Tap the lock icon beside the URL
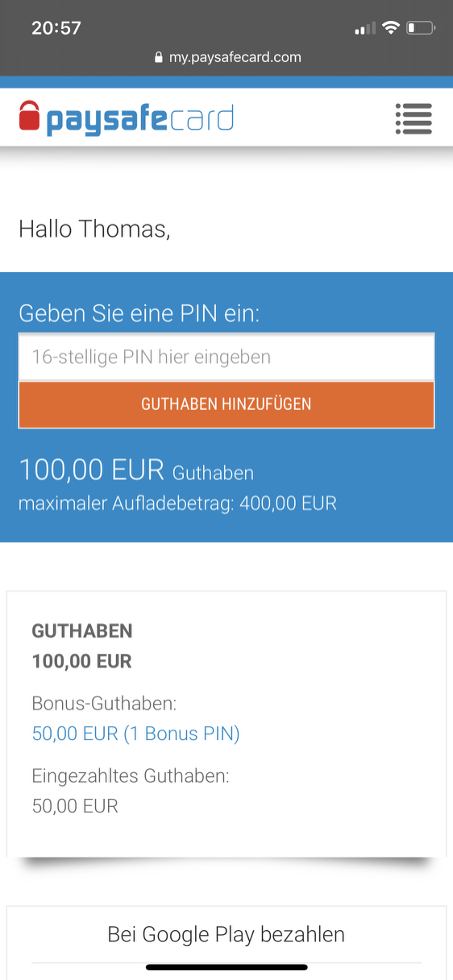Image resolution: width=453 pixels, height=980 pixels. coord(158,58)
